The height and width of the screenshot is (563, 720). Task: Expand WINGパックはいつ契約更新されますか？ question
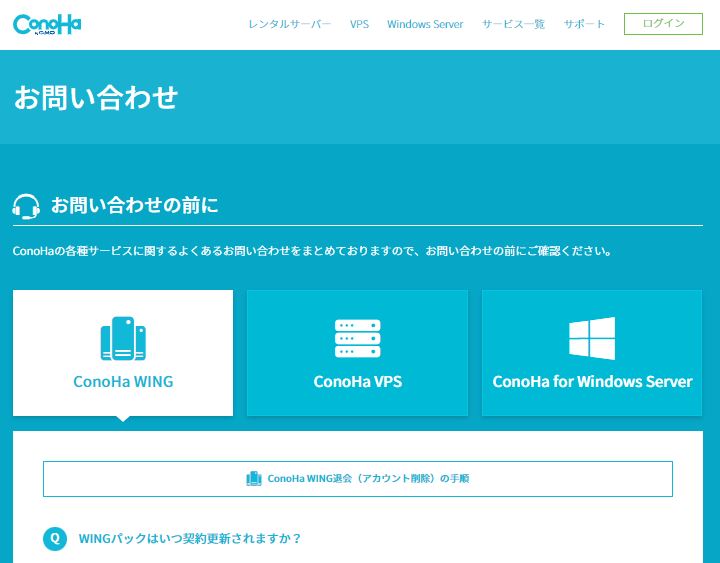tap(190, 538)
